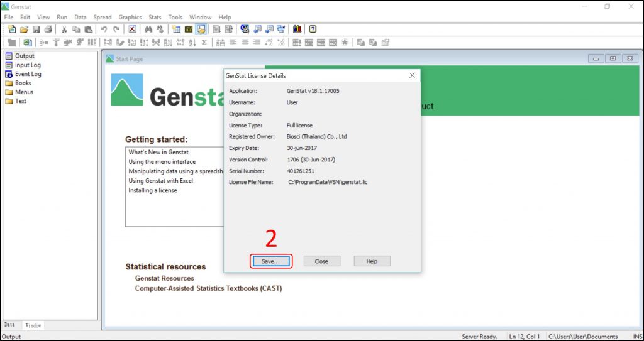Select Output in the left tree
Screen dimensions: 644x341
(x=25, y=56)
